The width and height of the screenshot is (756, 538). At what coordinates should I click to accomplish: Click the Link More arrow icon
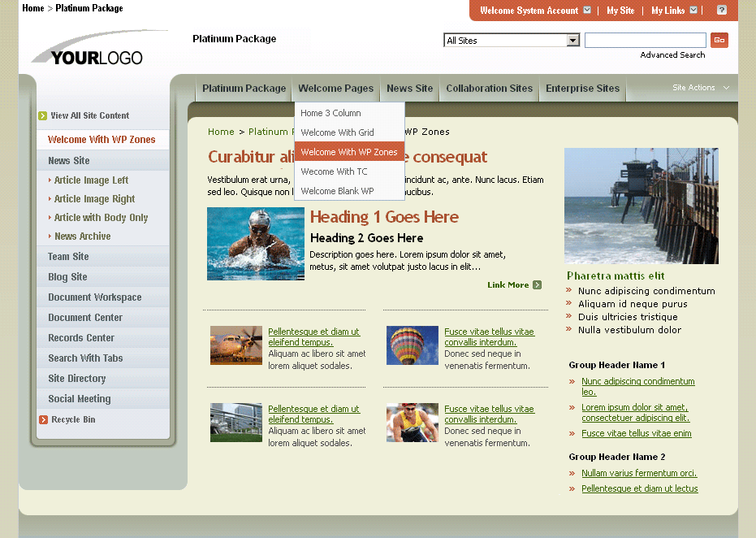point(535,285)
